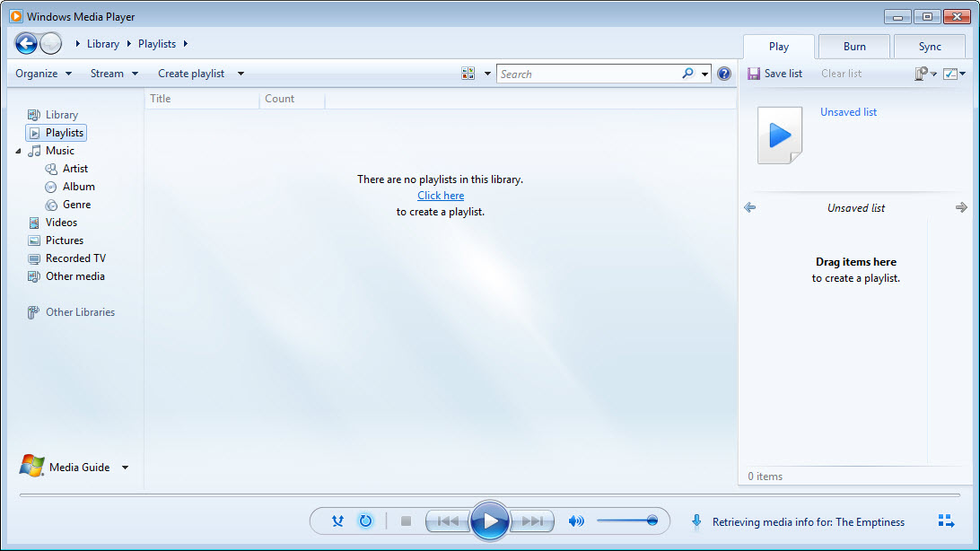Viewport: 980px width, 551px height.
Task: Click in the Search input field
Action: tap(588, 74)
